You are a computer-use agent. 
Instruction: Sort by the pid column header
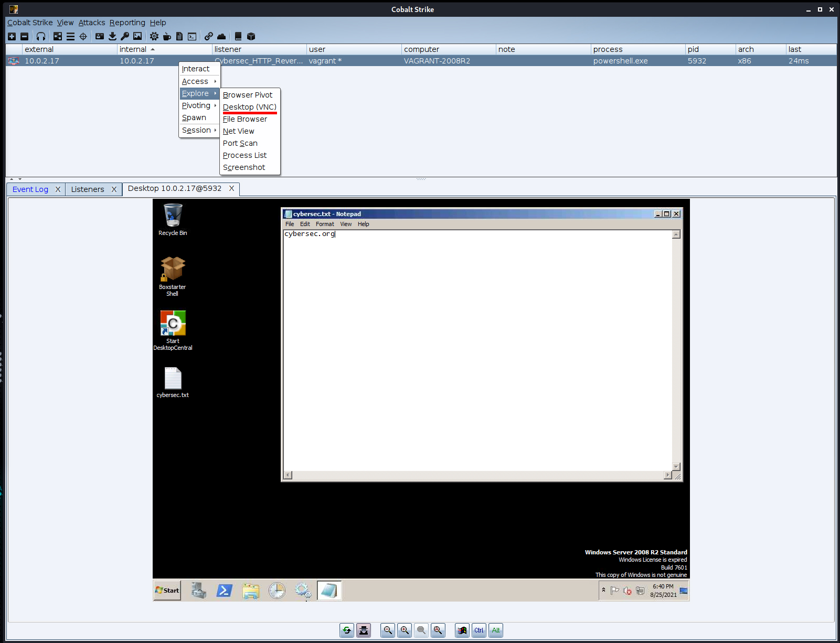click(x=710, y=49)
